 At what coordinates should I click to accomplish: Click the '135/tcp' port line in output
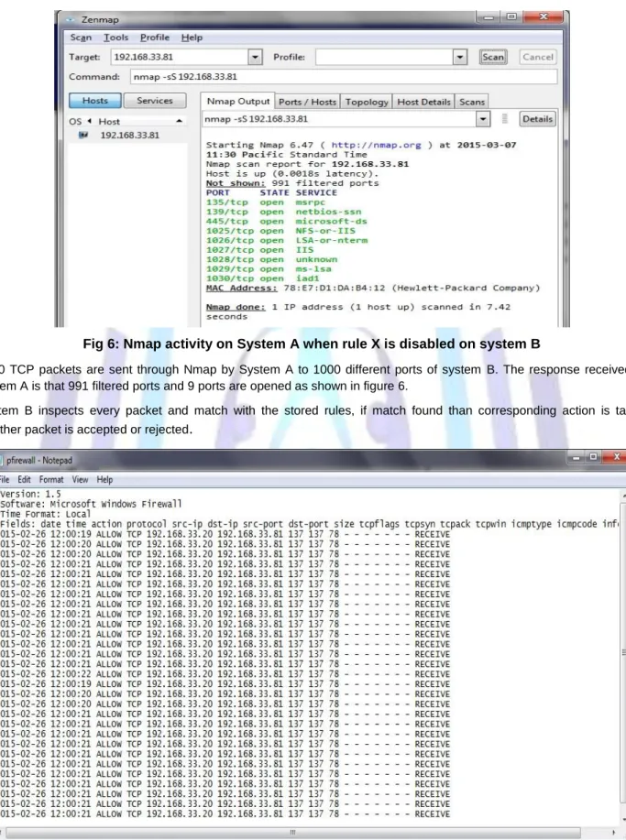tap(265, 202)
